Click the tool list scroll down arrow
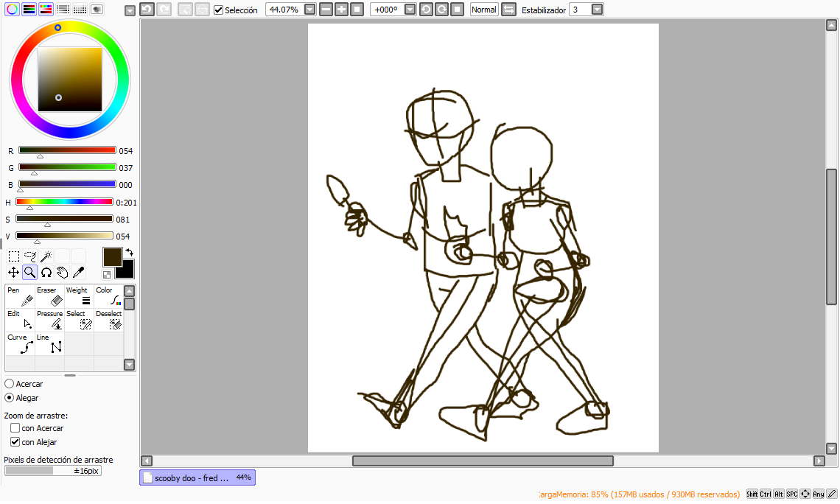This screenshot has height=504, width=840. 129,365
